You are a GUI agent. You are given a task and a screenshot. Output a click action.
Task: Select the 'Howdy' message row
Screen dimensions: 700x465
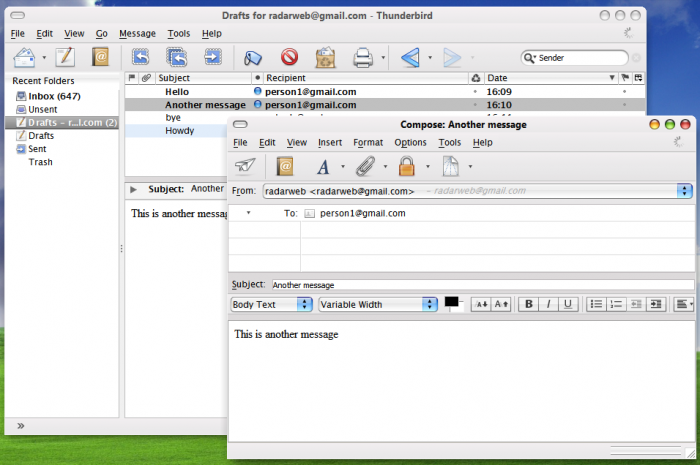pyautogui.click(x=176, y=131)
